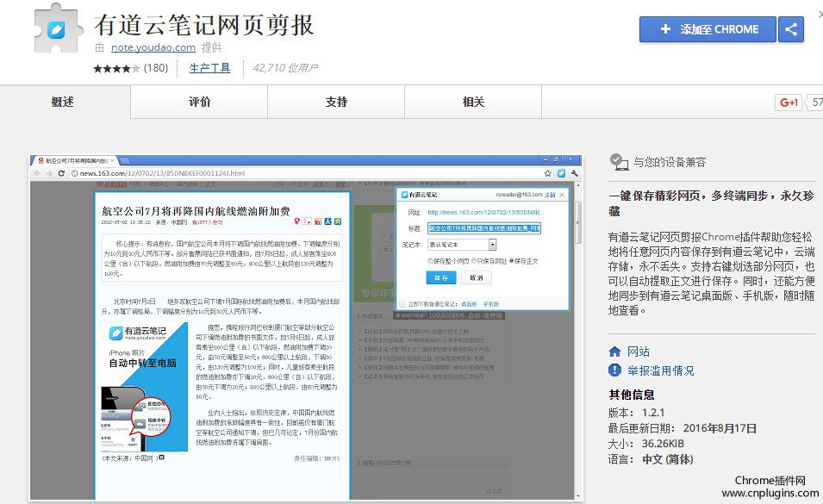This screenshot has width=823, height=504.
Task: Click the 有道云笔记 popup logo icon
Action: [x=404, y=195]
